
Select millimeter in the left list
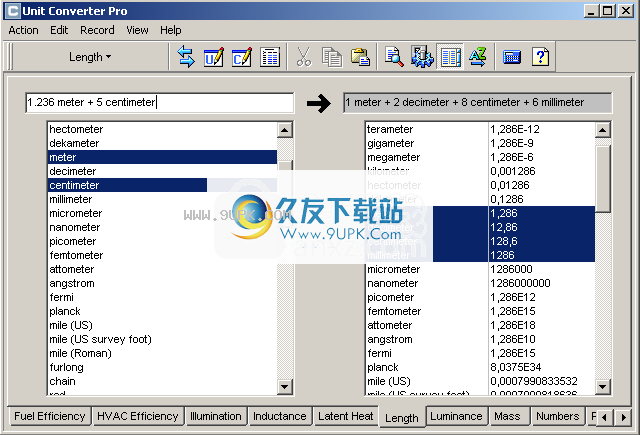click(x=162, y=199)
